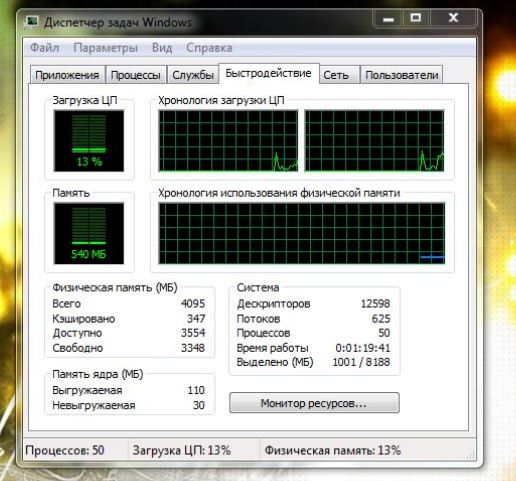Screen dimensions: 516x481
Task: Click the Память ядра (МБ) group label
Action: coord(98,374)
